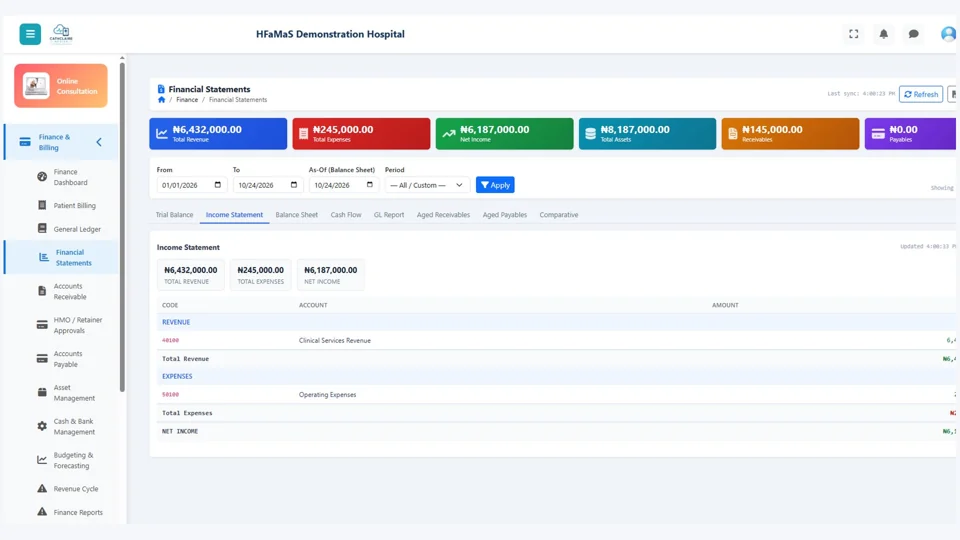Click the Cash & Bank Management gear icon
This screenshot has height=540, width=960.
point(42,426)
